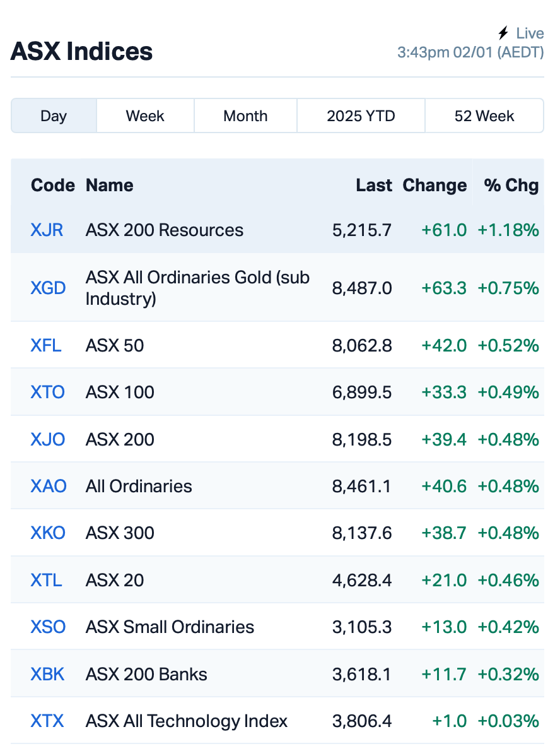
Task: Click the change value +39.4
Action: (444, 439)
